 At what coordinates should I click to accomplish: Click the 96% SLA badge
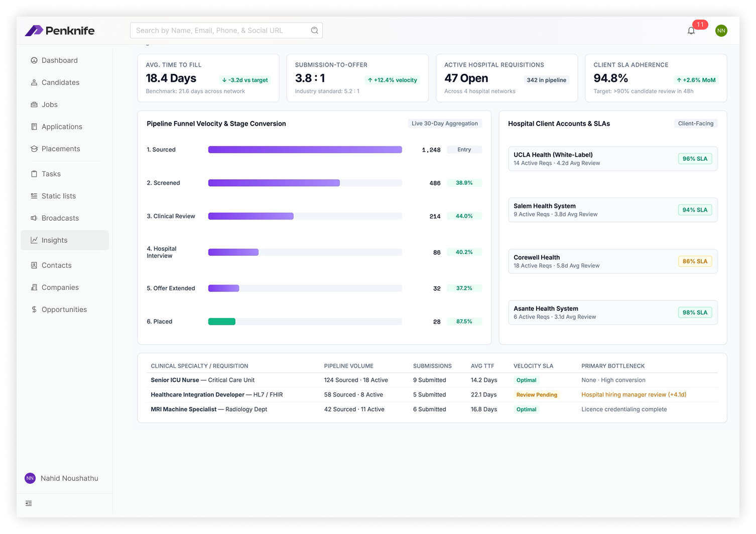point(695,159)
